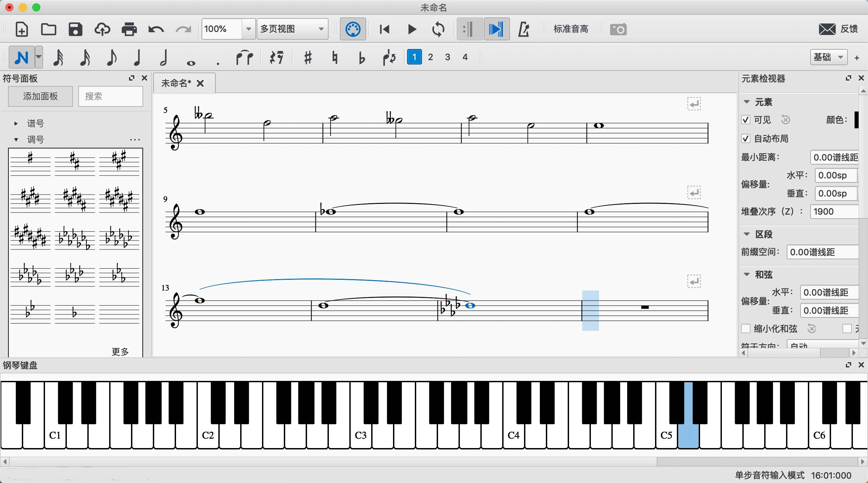
Task: Toggle the rest input icon
Action: [x=277, y=57]
